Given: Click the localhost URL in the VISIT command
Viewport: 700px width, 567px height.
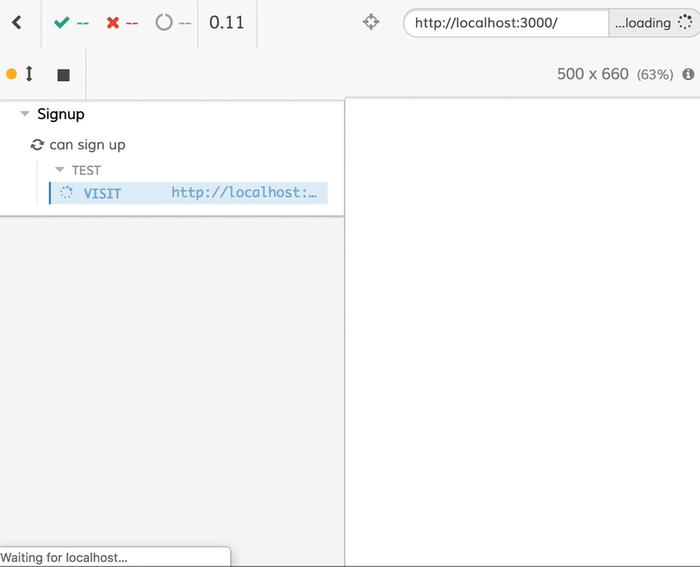Looking at the screenshot, I should tap(249, 193).
